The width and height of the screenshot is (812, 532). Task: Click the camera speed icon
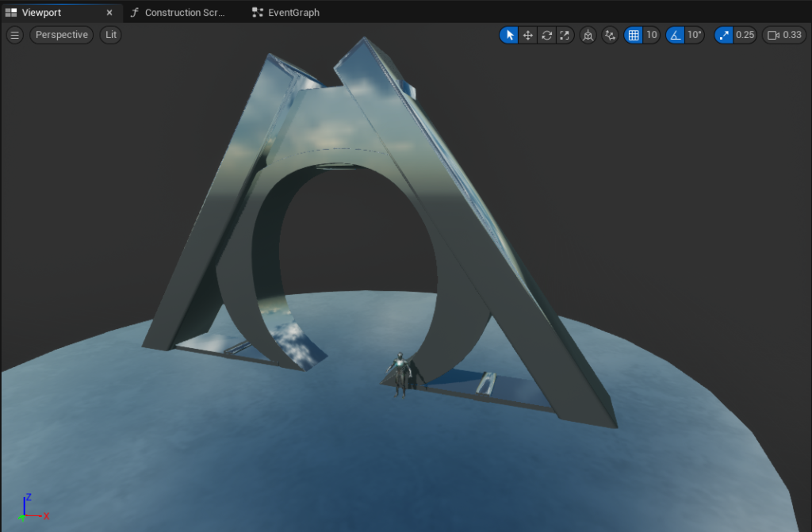773,35
